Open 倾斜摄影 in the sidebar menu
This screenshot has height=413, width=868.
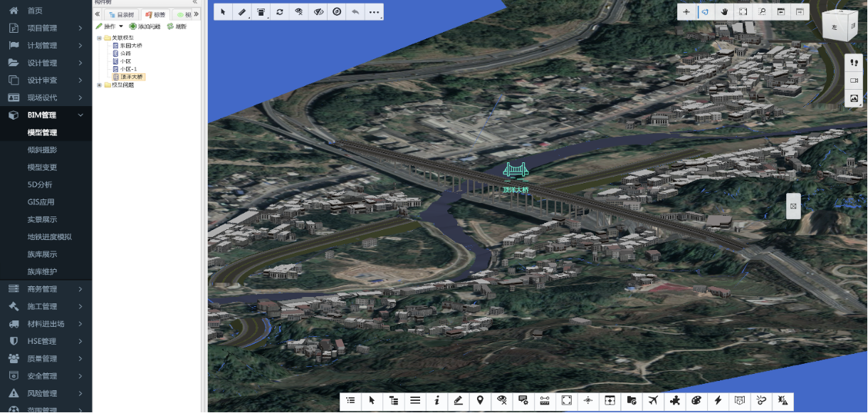tap(42, 150)
